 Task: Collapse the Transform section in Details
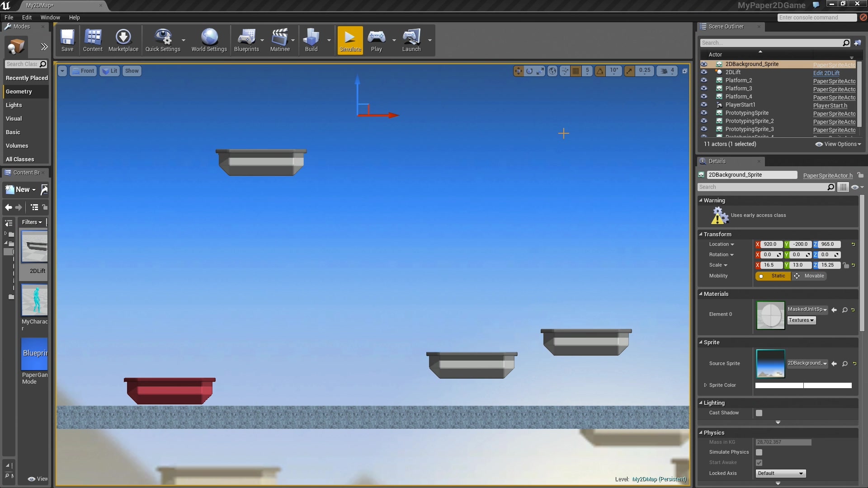(701, 234)
